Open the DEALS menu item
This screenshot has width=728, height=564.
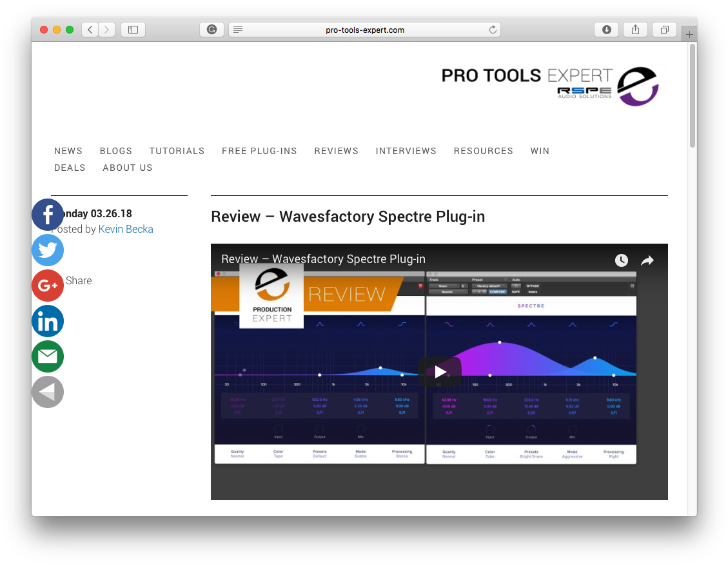(70, 168)
